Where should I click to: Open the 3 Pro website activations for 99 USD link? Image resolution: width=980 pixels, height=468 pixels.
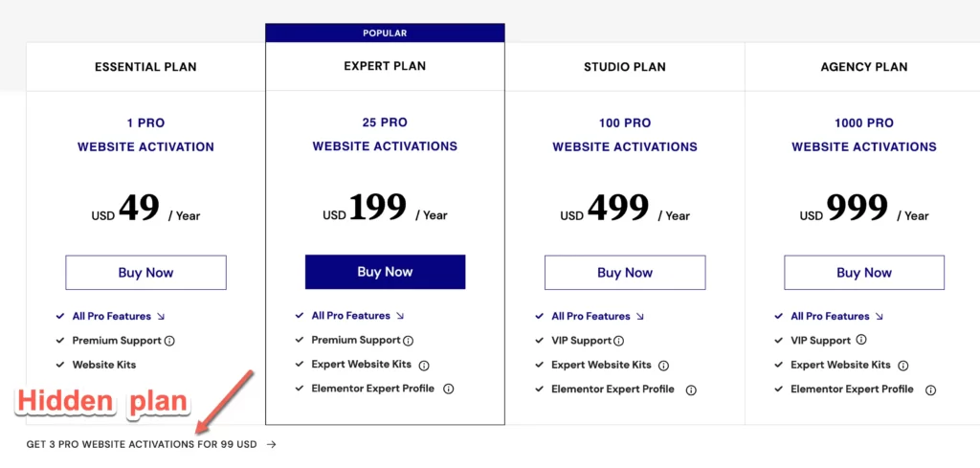point(151,445)
